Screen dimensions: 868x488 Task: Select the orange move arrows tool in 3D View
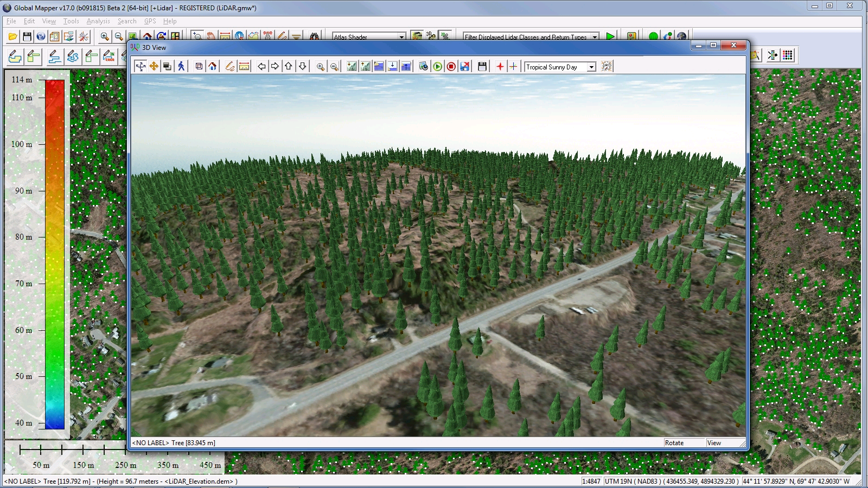[154, 66]
